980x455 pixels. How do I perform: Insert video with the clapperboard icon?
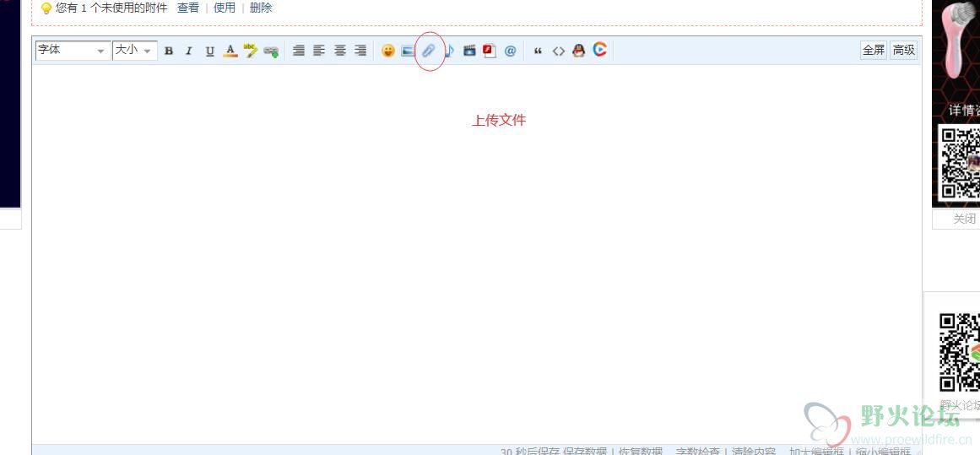coord(469,51)
